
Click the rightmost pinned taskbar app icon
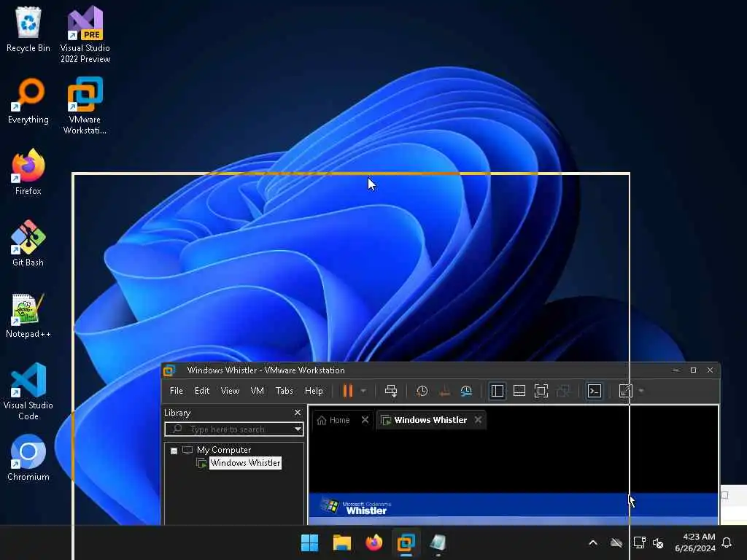click(x=438, y=542)
